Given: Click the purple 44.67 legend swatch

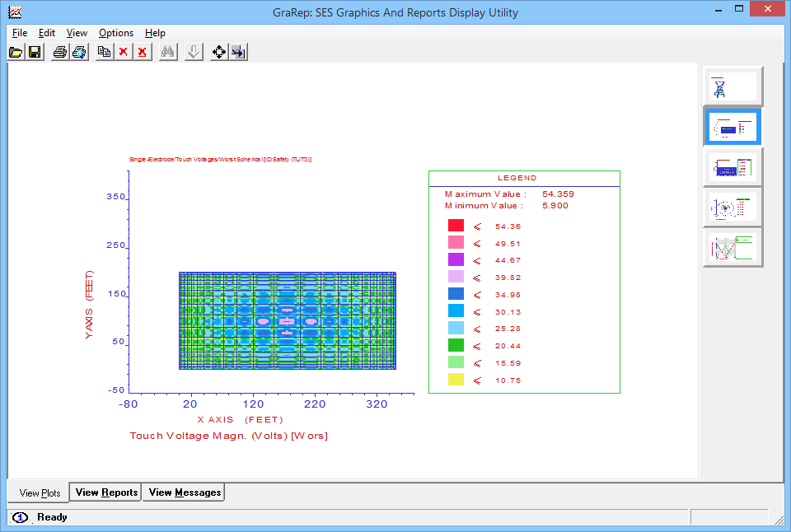Looking at the screenshot, I should pos(456,259).
